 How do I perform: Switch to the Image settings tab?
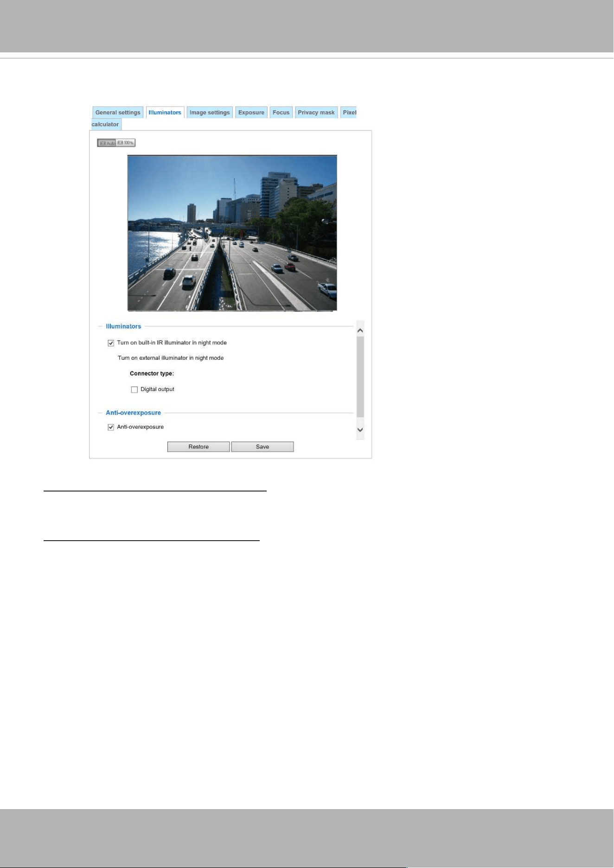pyautogui.click(x=210, y=113)
